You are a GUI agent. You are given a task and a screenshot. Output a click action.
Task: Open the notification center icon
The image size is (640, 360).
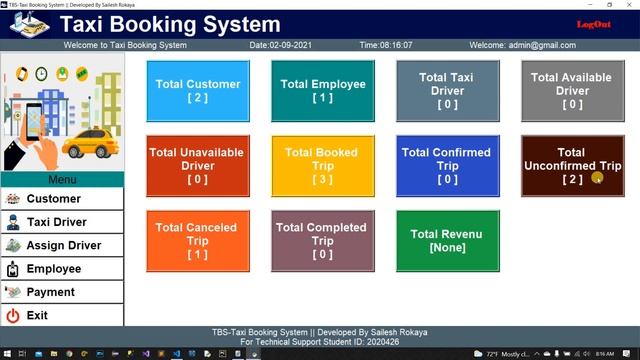pos(627,354)
